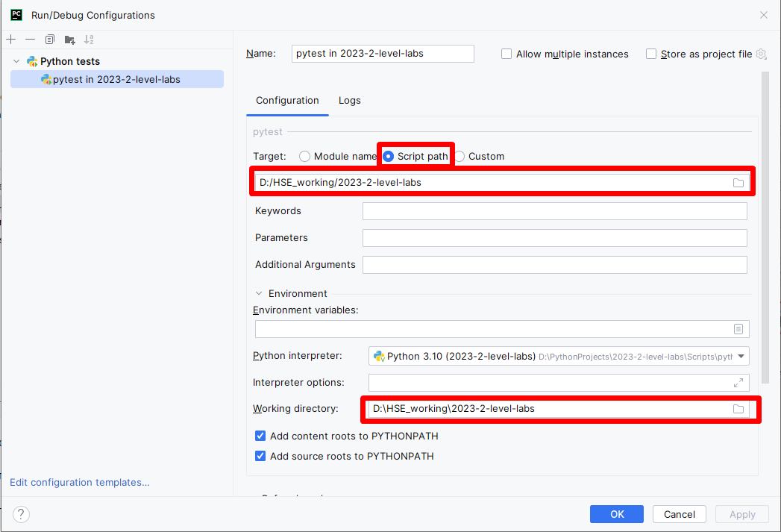Uncheck Add content roots to PYTHONPATH

click(x=260, y=436)
